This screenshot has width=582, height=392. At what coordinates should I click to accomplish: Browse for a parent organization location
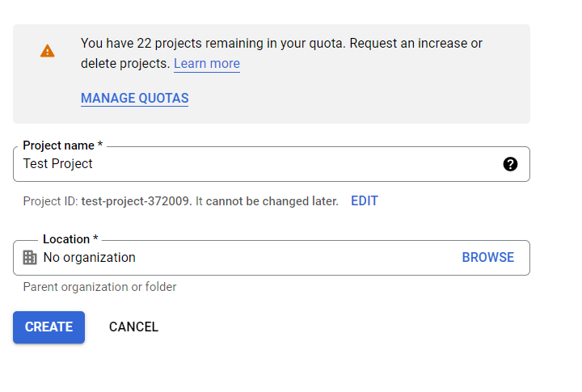pyautogui.click(x=487, y=258)
